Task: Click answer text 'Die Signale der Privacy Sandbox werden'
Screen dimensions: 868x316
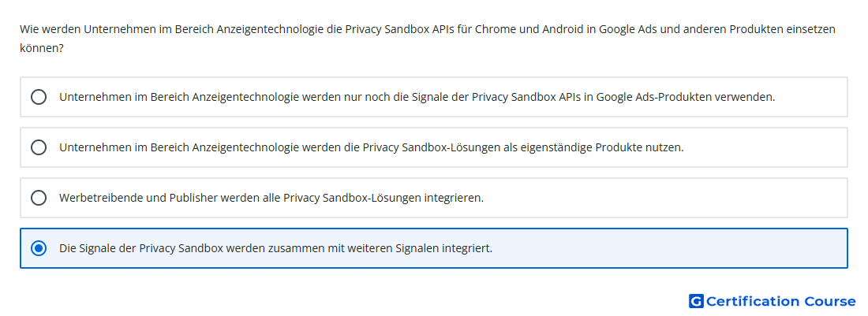Action: click(x=275, y=248)
